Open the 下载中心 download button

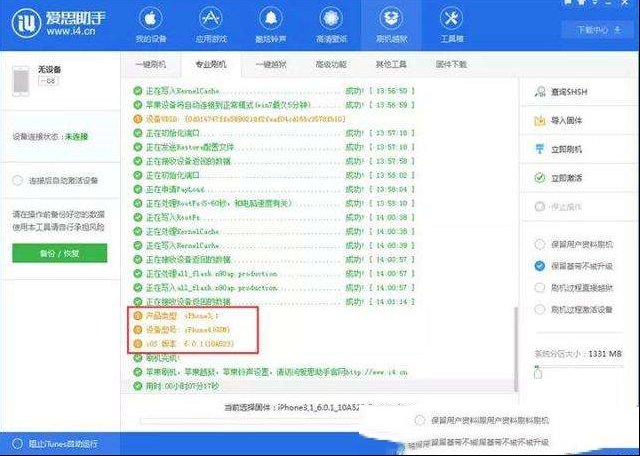599,30
